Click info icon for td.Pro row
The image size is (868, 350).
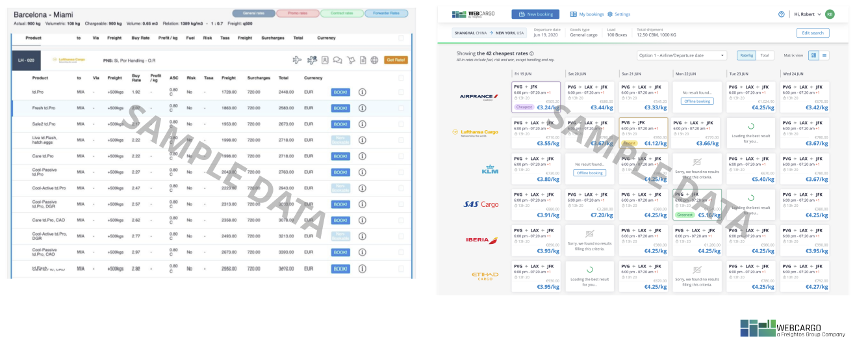click(x=362, y=92)
